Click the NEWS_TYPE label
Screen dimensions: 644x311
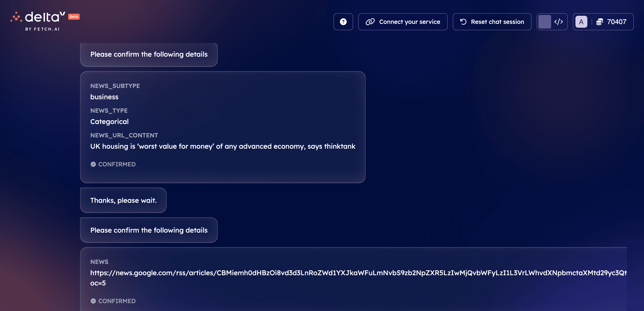point(109,111)
